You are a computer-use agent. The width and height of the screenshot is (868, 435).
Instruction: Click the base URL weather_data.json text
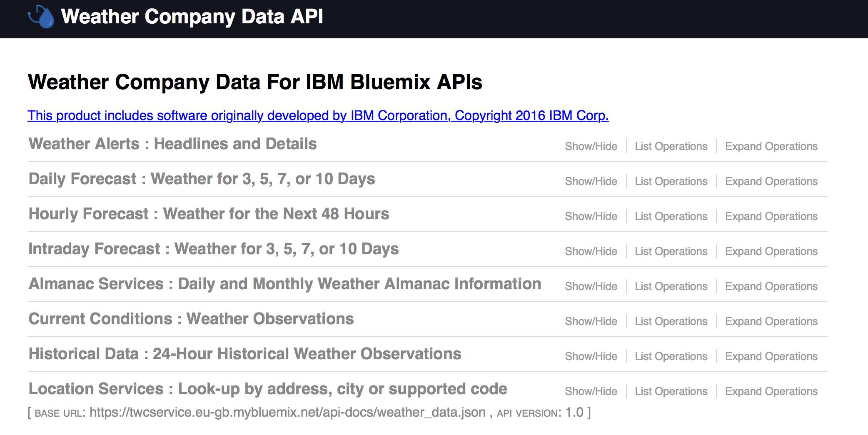(288, 412)
